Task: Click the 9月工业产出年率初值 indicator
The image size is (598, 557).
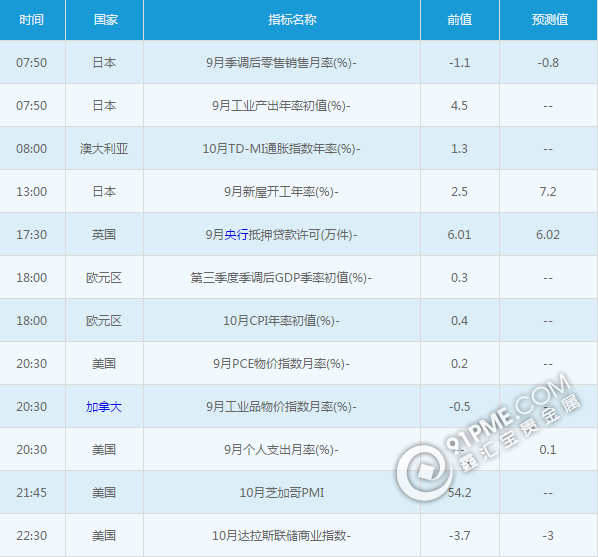Action: click(281, 106)
